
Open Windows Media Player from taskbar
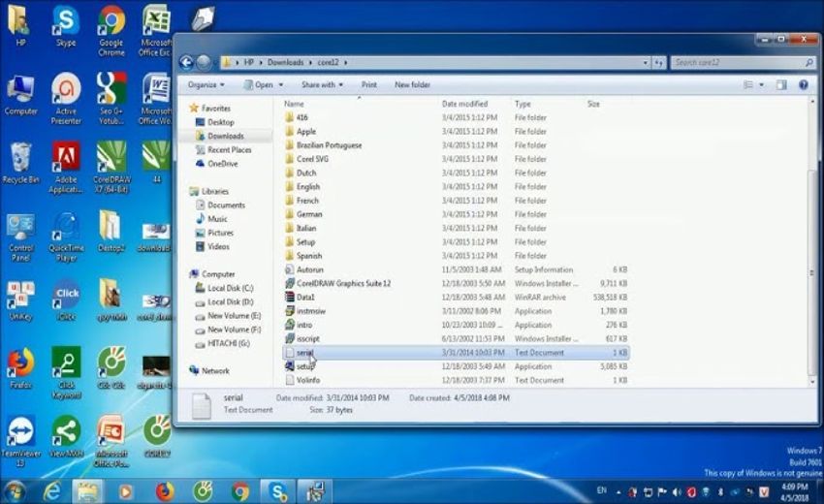[x=125, y=491]
